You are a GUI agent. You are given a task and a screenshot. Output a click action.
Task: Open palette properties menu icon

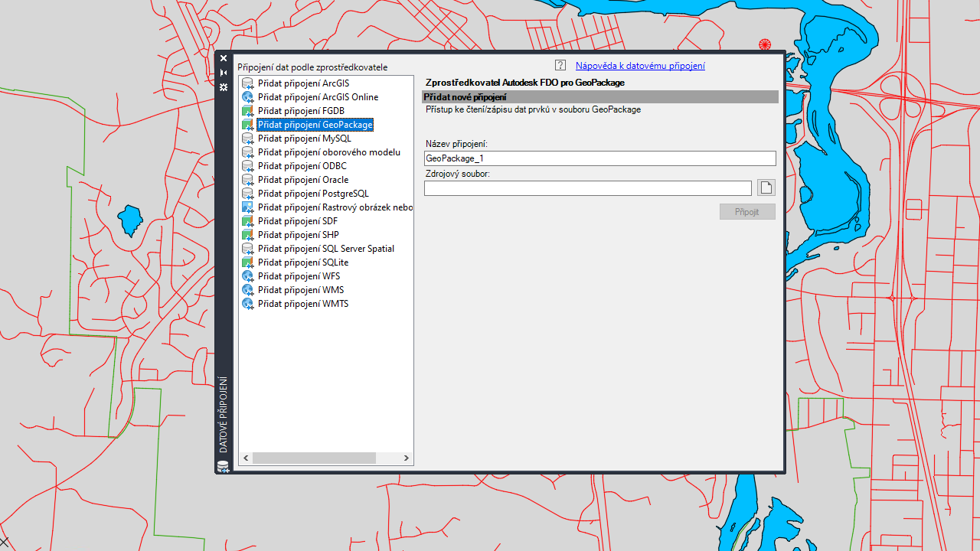[224, 87]
